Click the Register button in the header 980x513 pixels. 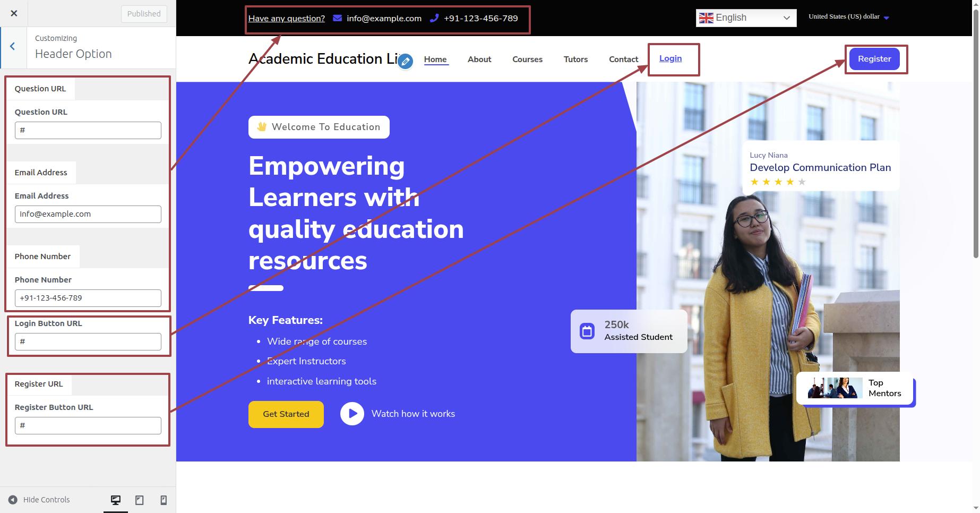point(874,59)
